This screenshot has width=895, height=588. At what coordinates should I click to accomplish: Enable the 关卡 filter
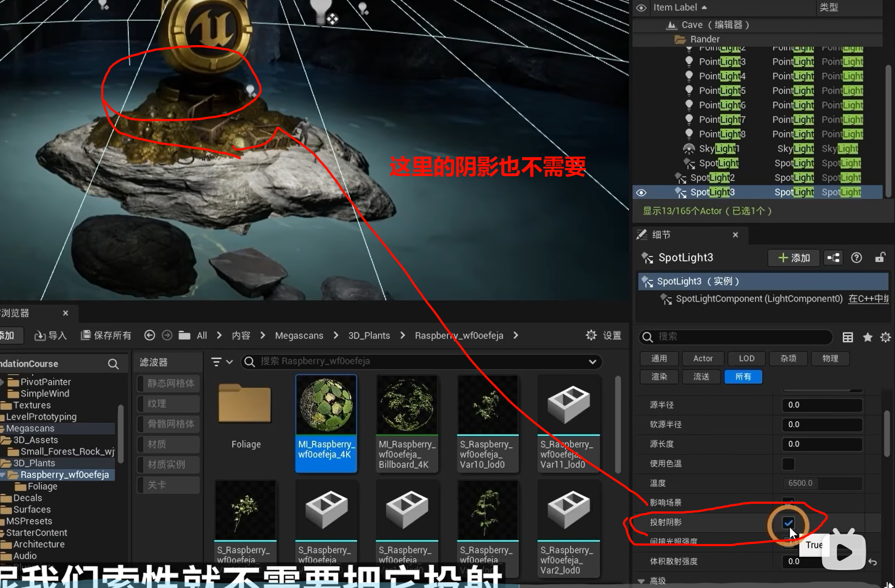(x=169, y=485)
